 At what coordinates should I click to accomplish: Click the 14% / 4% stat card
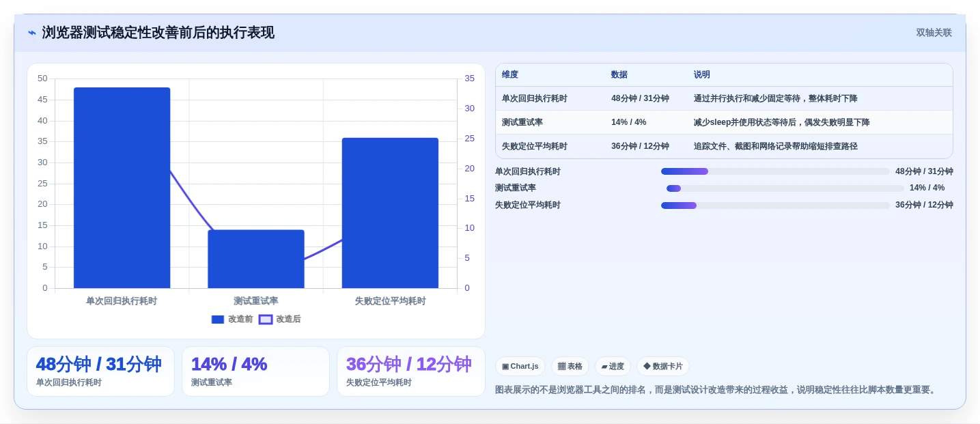[255, 371]
